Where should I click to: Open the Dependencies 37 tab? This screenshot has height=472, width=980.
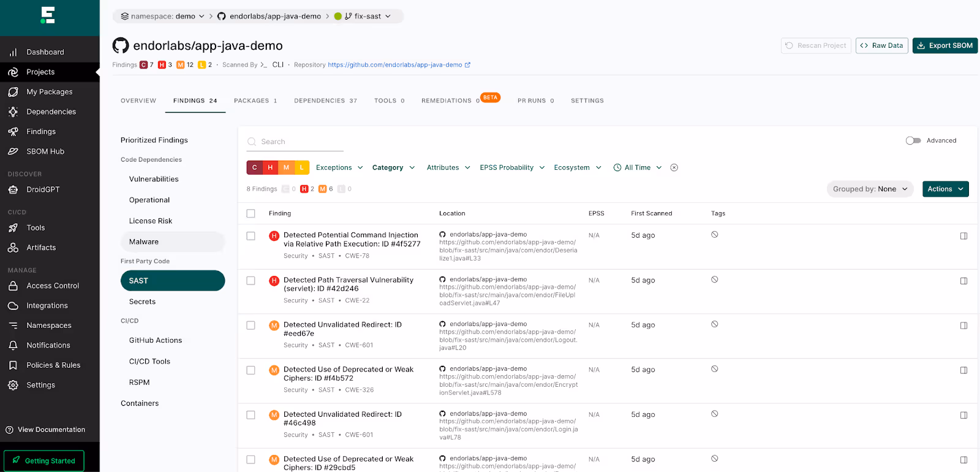pos(325,101)
